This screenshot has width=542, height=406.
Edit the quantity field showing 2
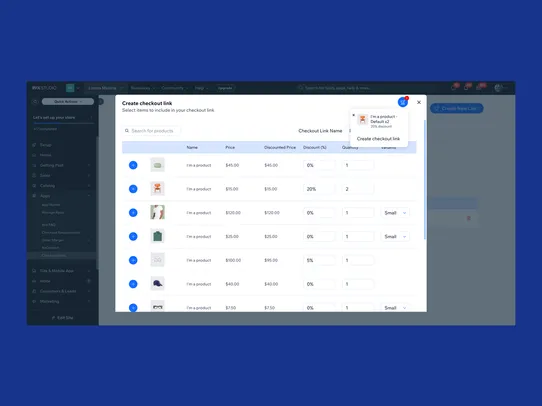click(x=358, y=189)
